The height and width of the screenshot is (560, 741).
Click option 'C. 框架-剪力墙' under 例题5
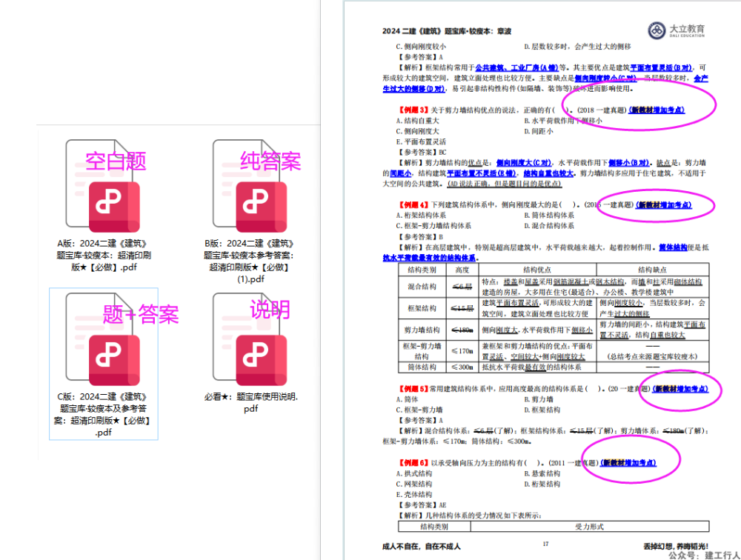pyautogui.click(x=419, y=410)
